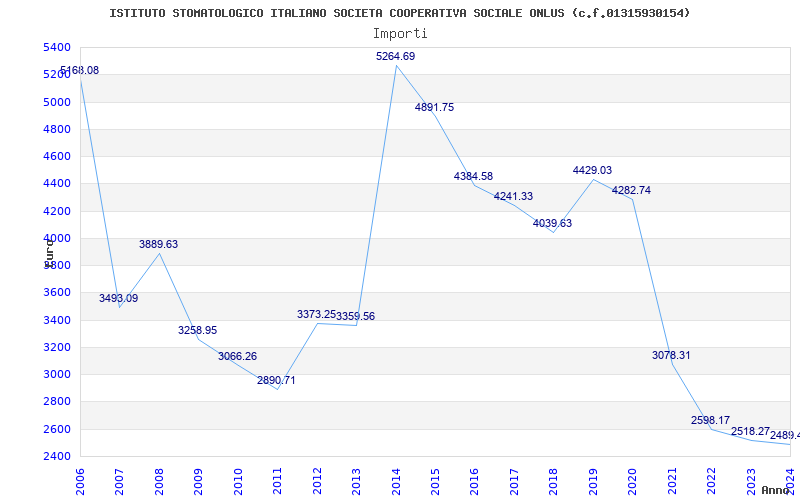Click the 2015 x-axis year label
Screen dimensions: 800x500
[x=435, y=482]
